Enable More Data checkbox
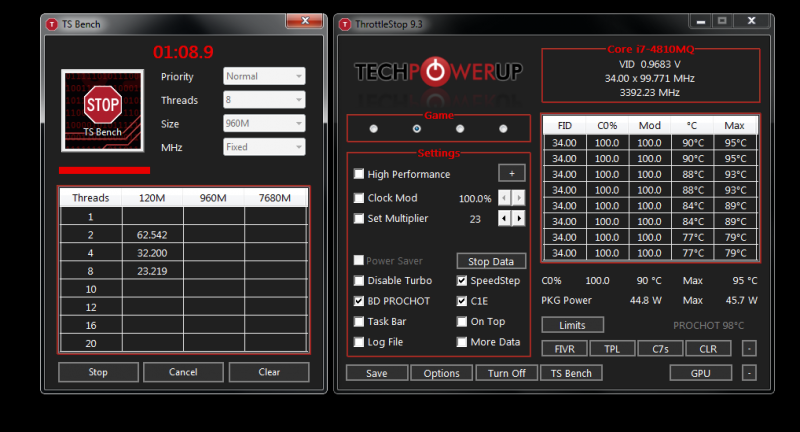 click(462, 342)
